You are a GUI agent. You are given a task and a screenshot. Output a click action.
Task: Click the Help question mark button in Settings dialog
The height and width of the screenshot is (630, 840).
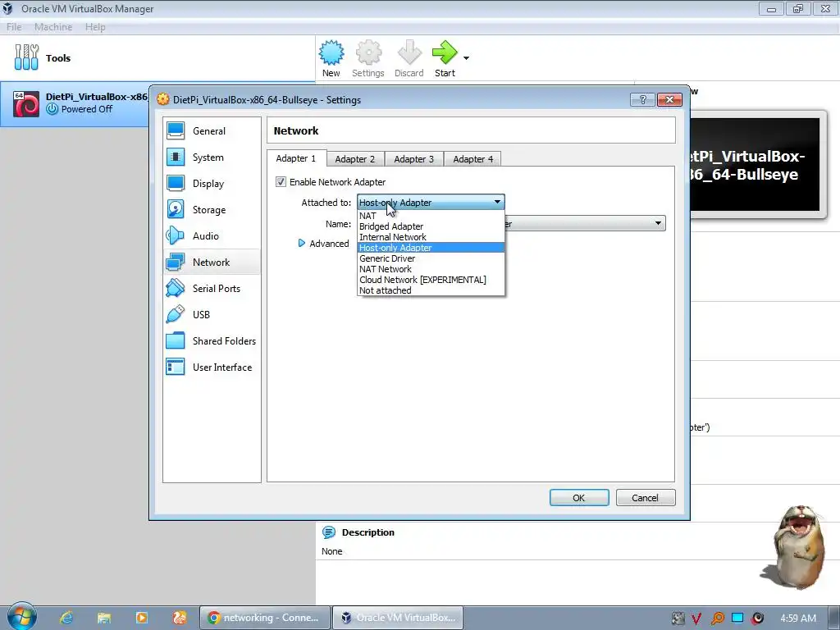(642, 99)
